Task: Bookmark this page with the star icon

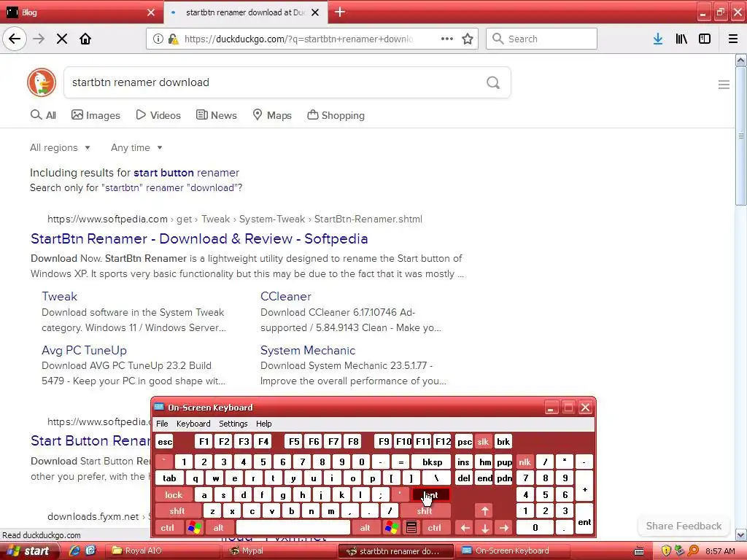Action: tap(468, 39)
